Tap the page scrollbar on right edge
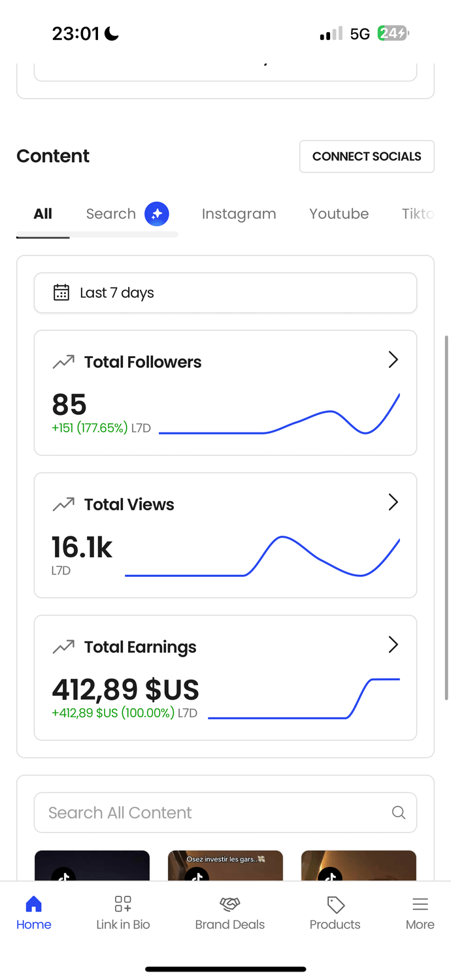451x980 pixels. (446, 516)
